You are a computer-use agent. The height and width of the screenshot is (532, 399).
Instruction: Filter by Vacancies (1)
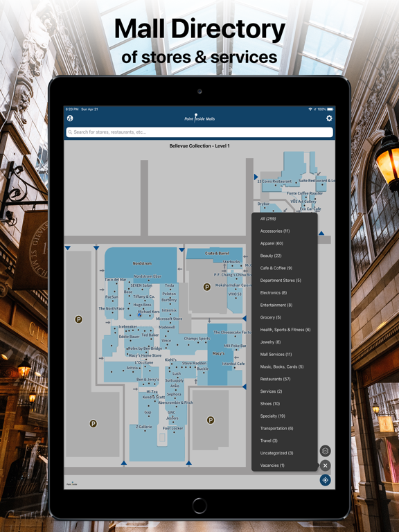click(272, 465)
